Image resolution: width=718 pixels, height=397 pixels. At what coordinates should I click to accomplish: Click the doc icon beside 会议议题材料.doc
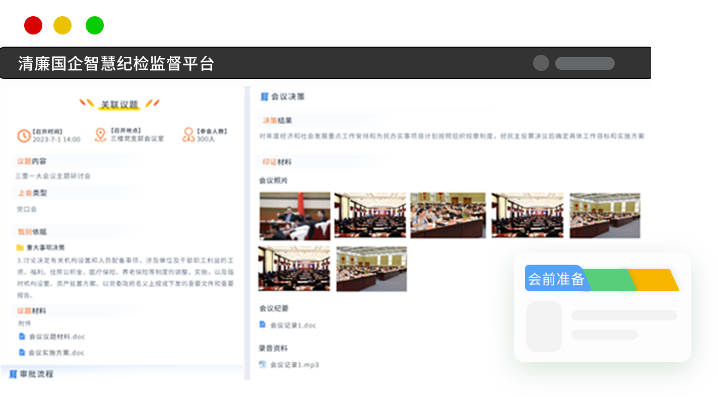coord(22,337)
